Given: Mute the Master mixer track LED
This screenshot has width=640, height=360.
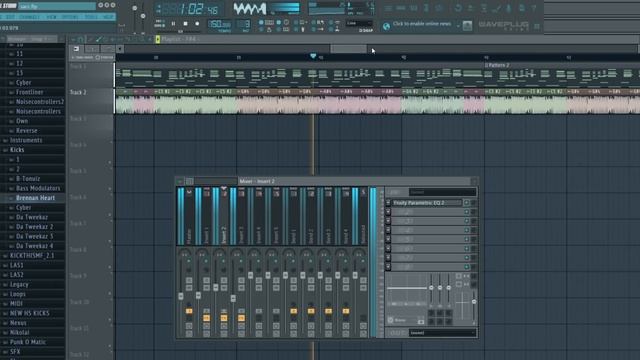Looking at the screenshot, I should pyautogui.click(x=189, y=261).
